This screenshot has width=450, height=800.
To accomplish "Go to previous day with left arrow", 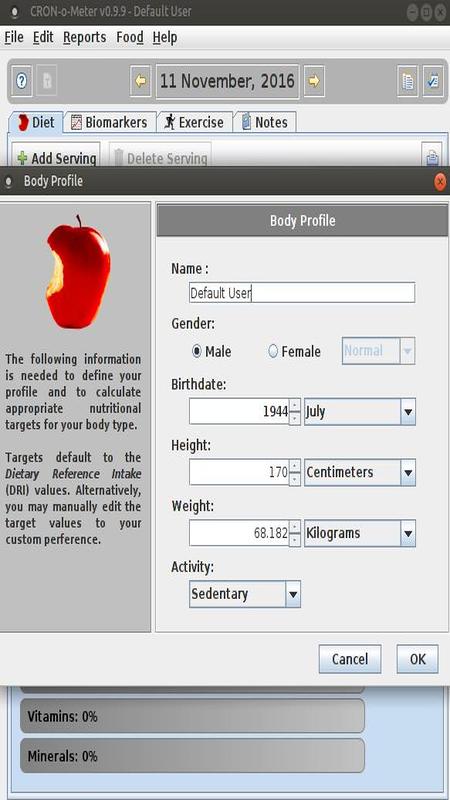I will [140, 81].
